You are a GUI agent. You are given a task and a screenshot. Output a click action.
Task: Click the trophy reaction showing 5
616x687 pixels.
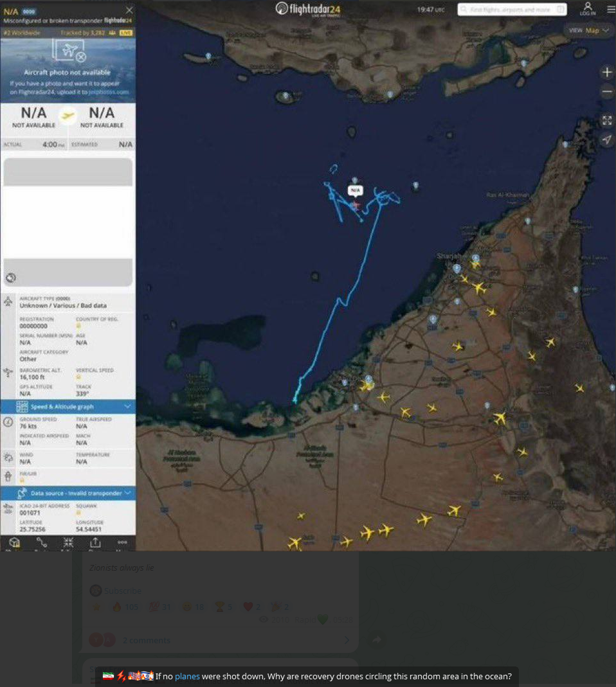pyautogui.click(x=222, y=607)
